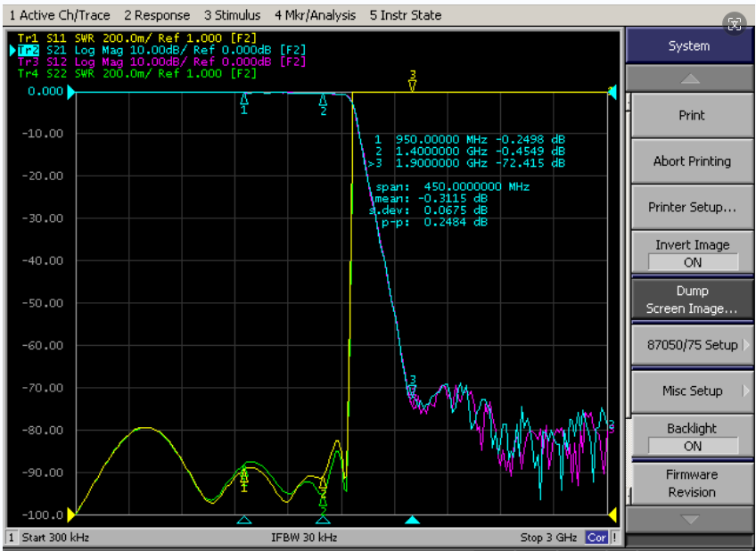Select marker 1 triangle on the bottom axis
This screenshot has width=756, height=551.
244,520
